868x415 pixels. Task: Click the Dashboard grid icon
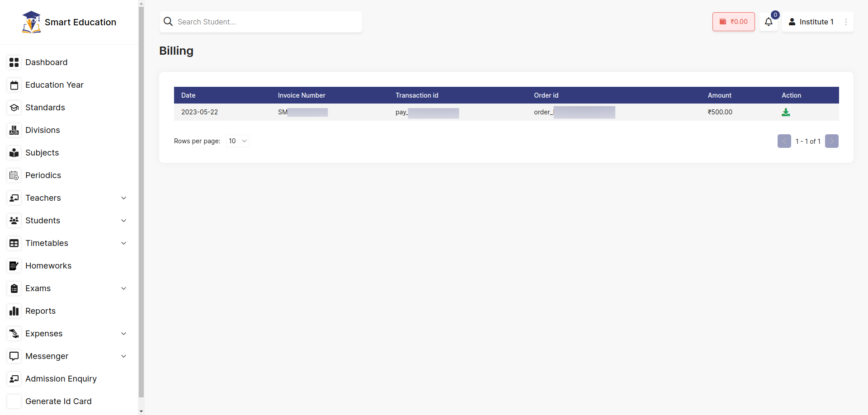click(x=14, y=62)
